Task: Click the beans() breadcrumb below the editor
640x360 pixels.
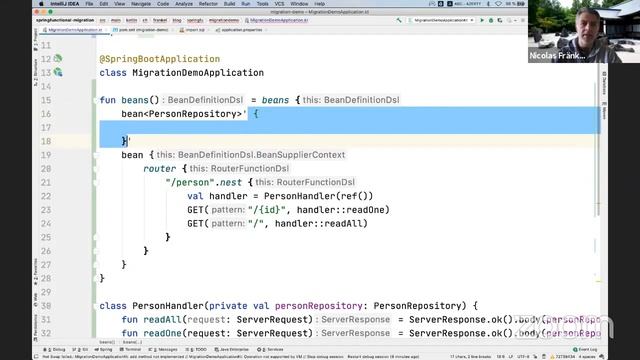Action: [x=107, y=342]
